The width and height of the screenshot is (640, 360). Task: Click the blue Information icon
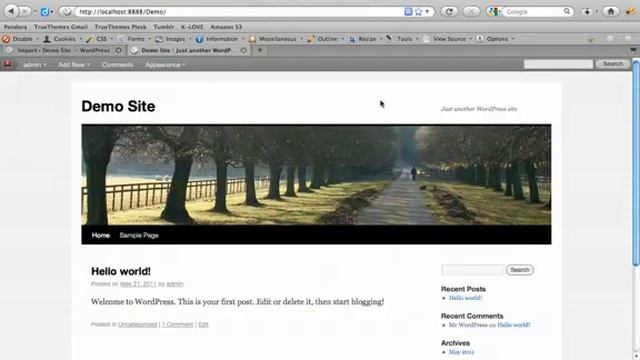tap(199, 39)
